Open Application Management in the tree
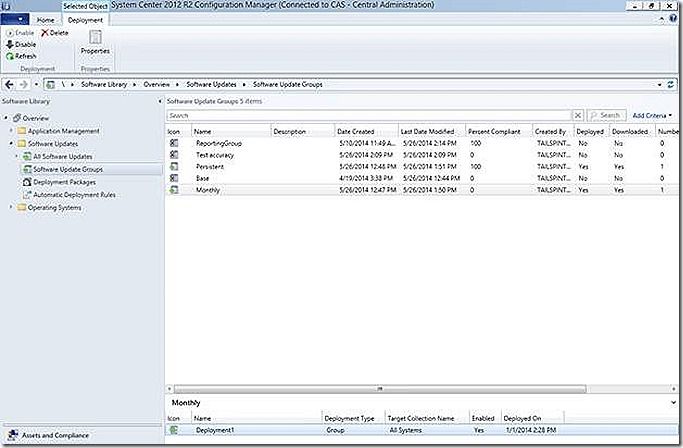 (64, 131)
